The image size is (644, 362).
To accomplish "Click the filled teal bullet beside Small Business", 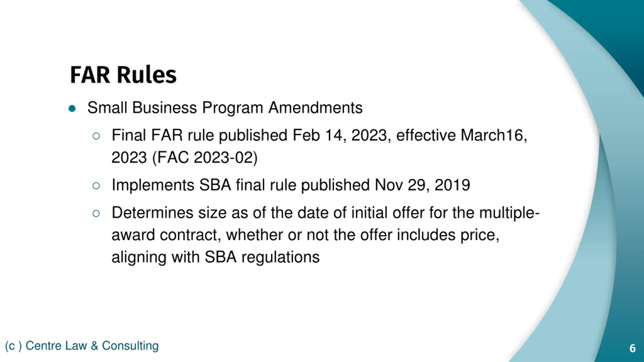I will pos(72,109).
